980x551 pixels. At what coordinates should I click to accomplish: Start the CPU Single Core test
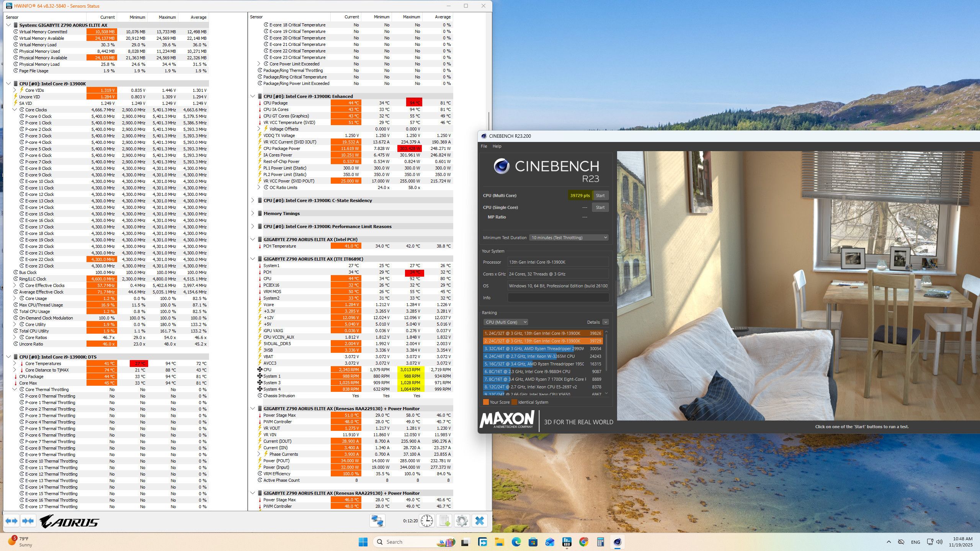(x=600, y=207)
